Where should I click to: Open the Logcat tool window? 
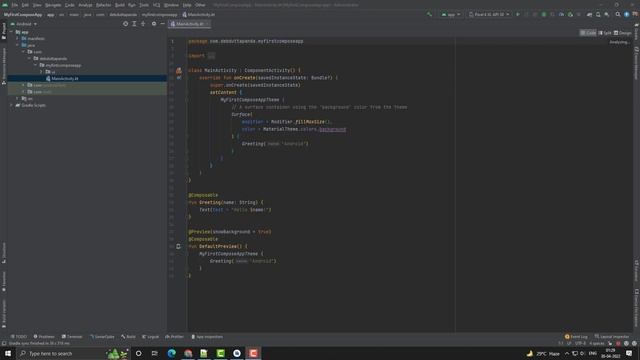[x=151, y=337]
